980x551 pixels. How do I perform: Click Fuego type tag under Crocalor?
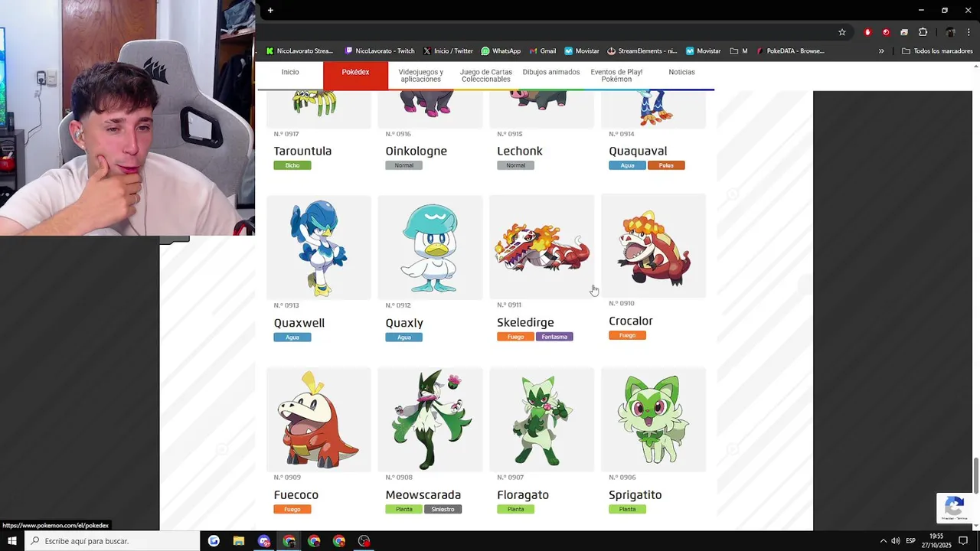pos(627,335)
